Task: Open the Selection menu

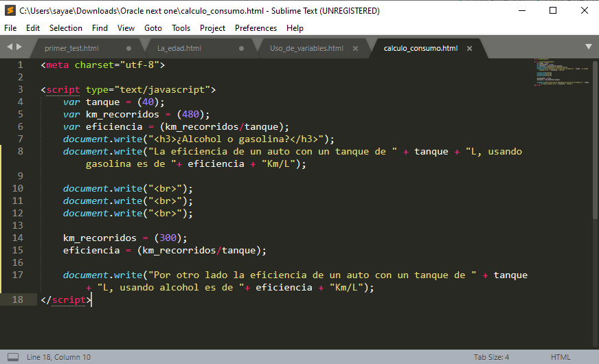Action: (x=66, y=28)
